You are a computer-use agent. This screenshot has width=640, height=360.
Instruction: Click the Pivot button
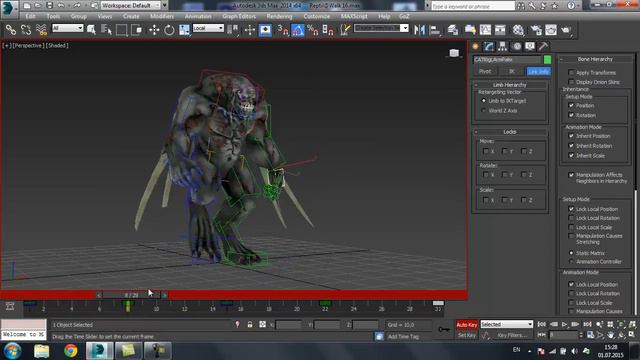(x=485, y=71)
